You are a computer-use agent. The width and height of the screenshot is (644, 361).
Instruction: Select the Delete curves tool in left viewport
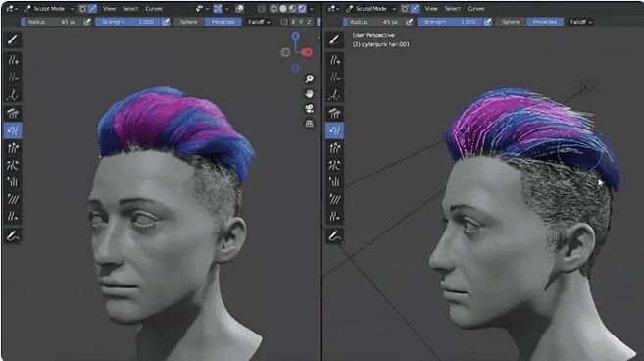pos(13,77)
